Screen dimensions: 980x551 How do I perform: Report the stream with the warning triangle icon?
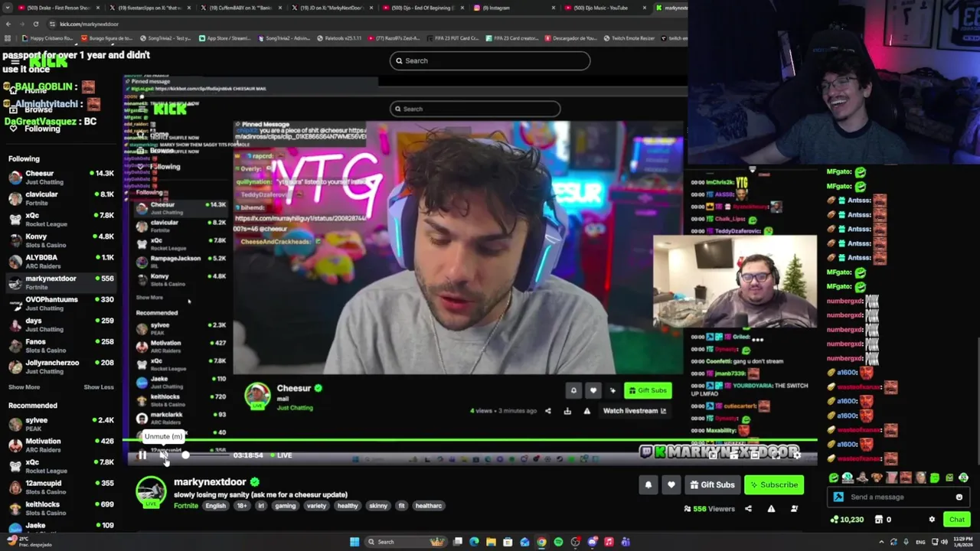point(771,509)
